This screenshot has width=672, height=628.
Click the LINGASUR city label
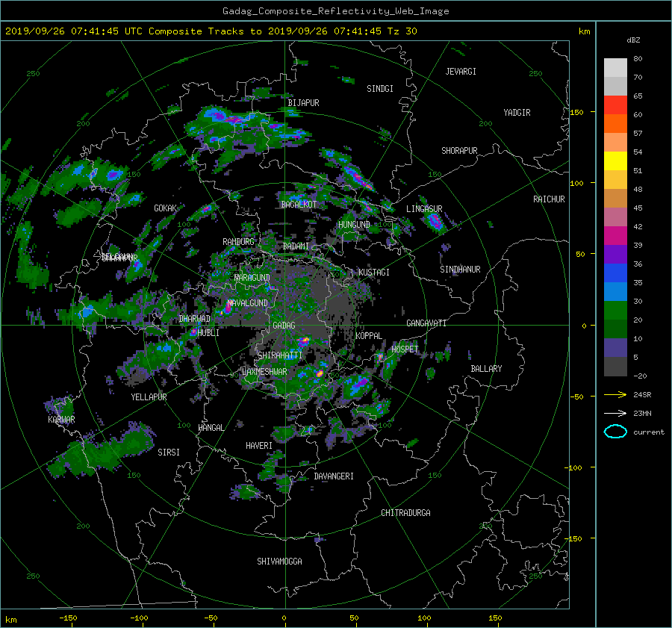(x=424, y=209)
